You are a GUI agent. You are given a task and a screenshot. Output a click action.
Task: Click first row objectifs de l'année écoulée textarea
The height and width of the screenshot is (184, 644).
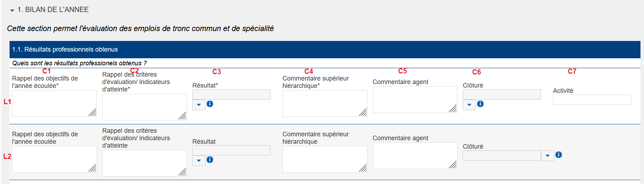pyautogui.click(x=54, y=103)
